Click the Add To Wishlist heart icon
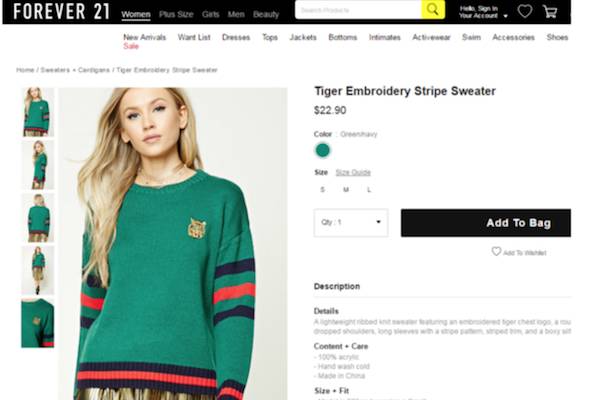 496,251
